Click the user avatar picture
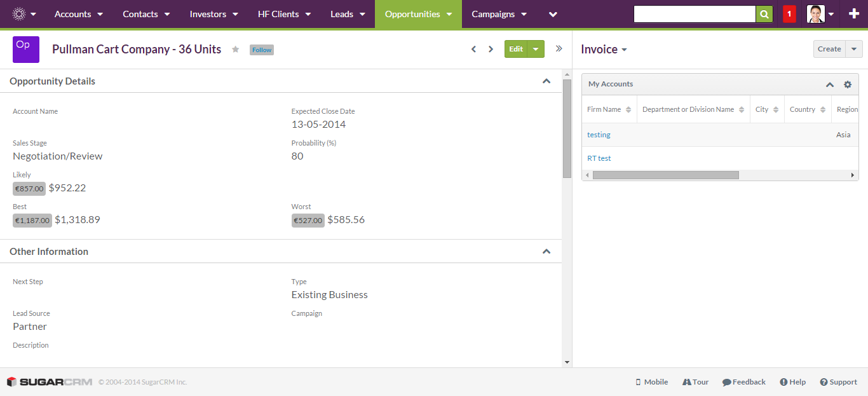The height and width of the screenshot is (396, 868). [816, 14]
